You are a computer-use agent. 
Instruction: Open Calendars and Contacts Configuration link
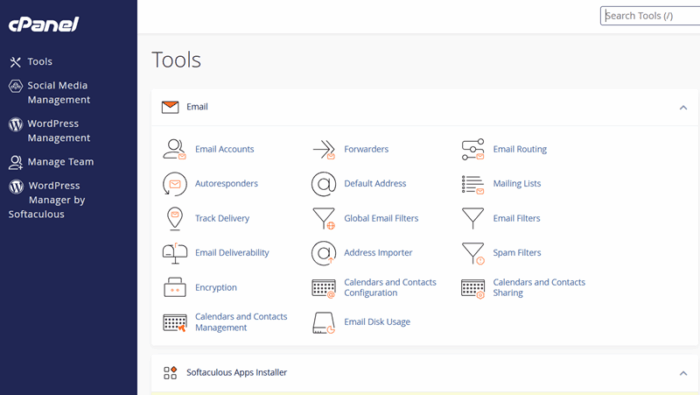tap(390, 287)
